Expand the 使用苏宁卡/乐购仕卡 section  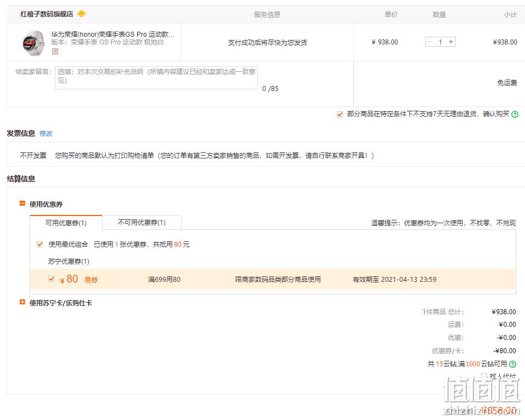pyautogui.click(x=22, y=302)
